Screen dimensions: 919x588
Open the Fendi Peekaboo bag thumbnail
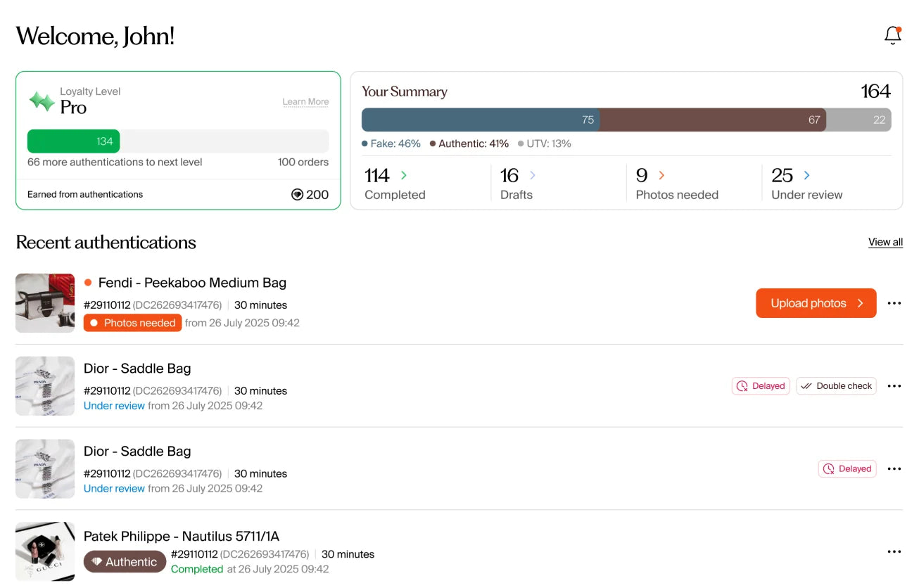coord(45,303)
